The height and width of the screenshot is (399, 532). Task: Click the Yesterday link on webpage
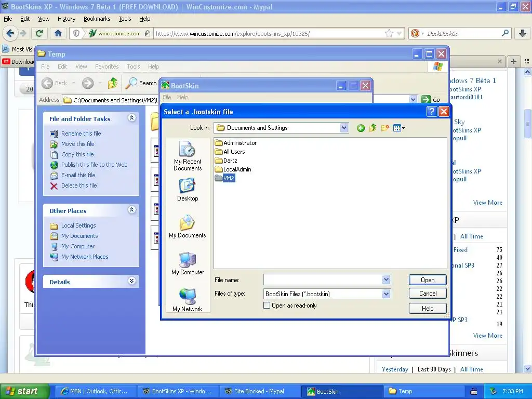pos(395,369)
